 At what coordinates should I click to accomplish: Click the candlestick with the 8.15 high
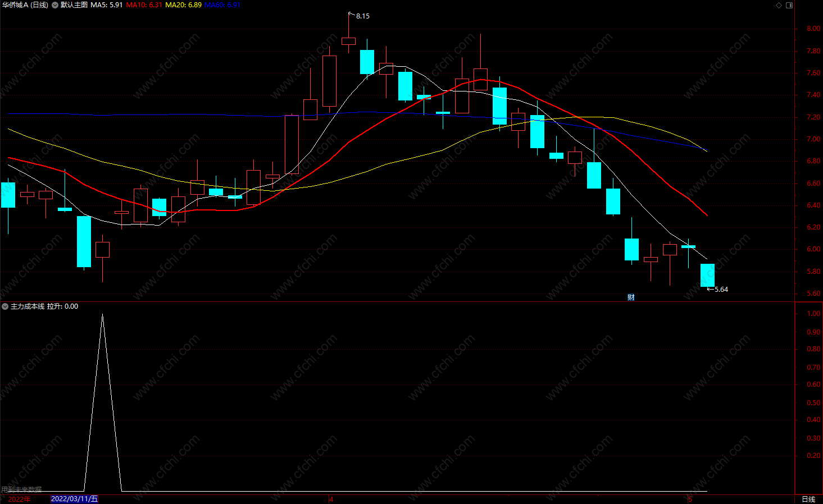(348, 40)
